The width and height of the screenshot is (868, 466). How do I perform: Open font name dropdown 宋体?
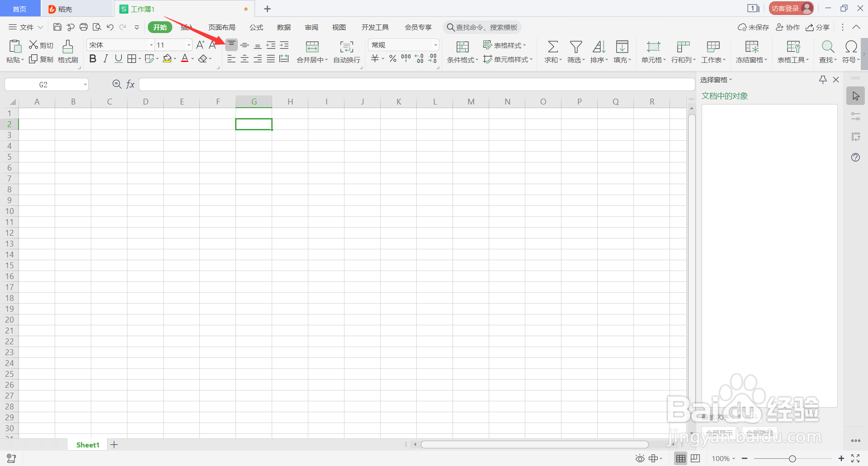151,45
